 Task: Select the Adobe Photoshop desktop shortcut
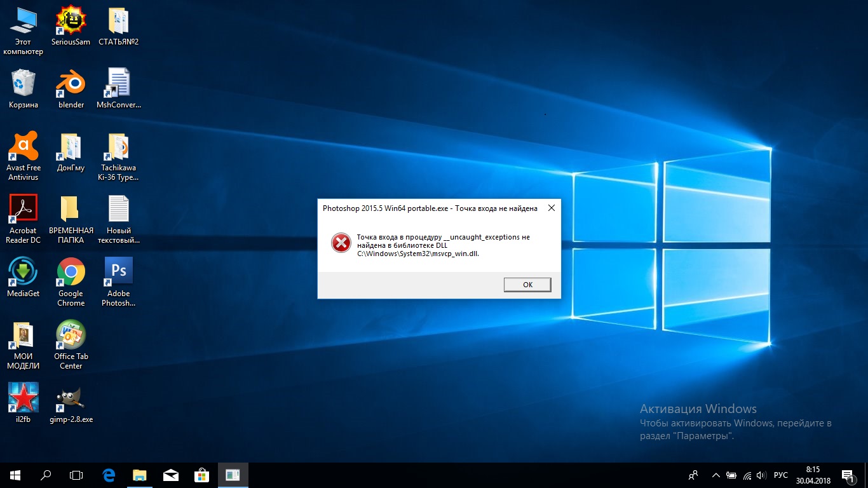pos(118,282)
